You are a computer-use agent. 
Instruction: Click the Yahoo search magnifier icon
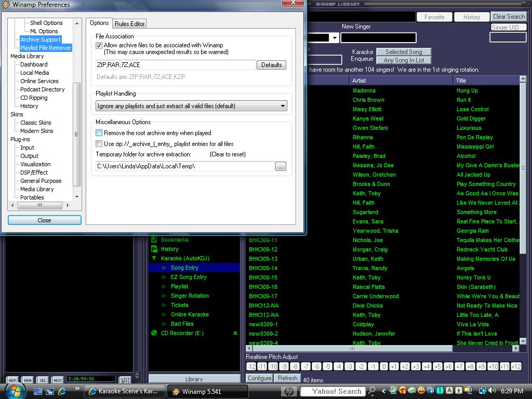click(x=372, y=391)
